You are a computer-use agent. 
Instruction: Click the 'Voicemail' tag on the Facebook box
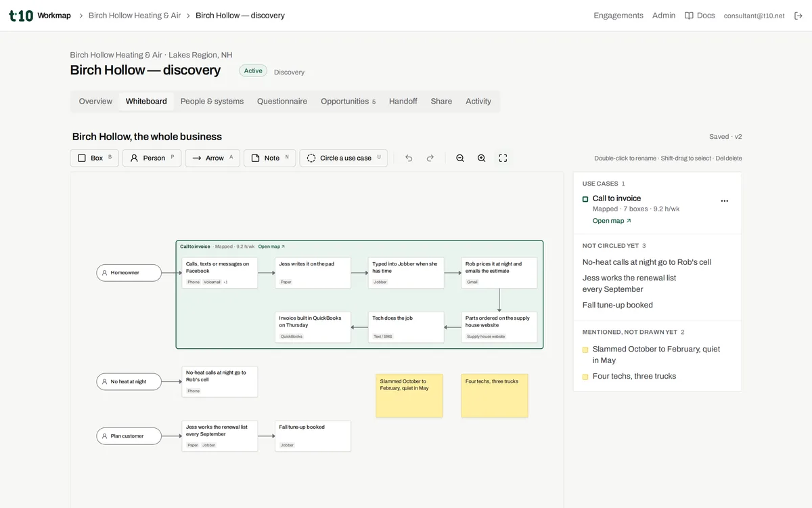[212, 282]
